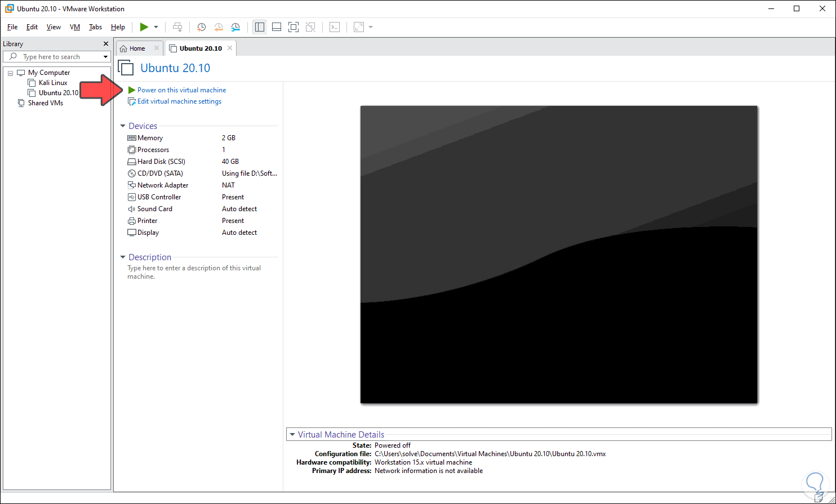Image resolution: width=836 pixels, height=504 pixels.
Task: Collapse the My Computer tree node
Action: [x=10, y=73]
